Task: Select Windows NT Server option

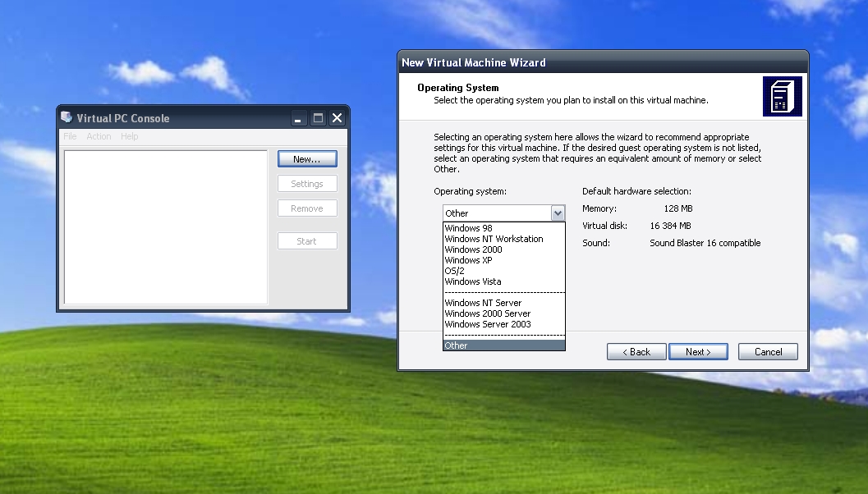Action: [x=503, y=303]
